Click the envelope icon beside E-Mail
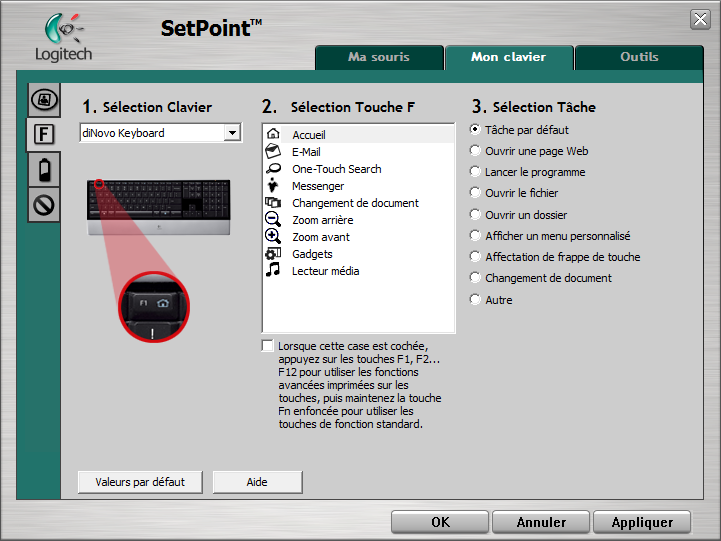Screen dimensions: 721x541 click(x=273, y=151)
